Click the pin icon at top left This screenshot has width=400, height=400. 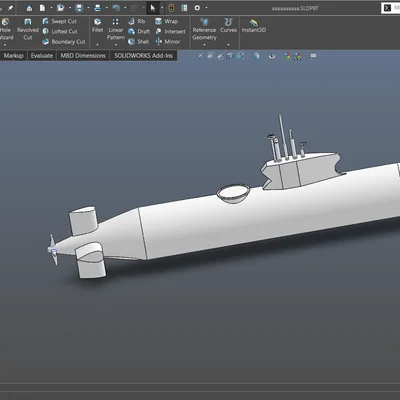[x=10, y=8]
